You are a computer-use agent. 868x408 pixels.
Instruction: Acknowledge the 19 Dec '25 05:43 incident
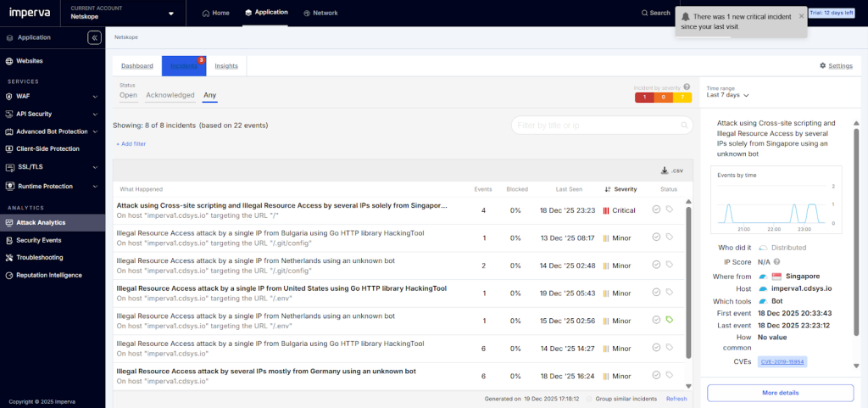[x=657, y=292]
